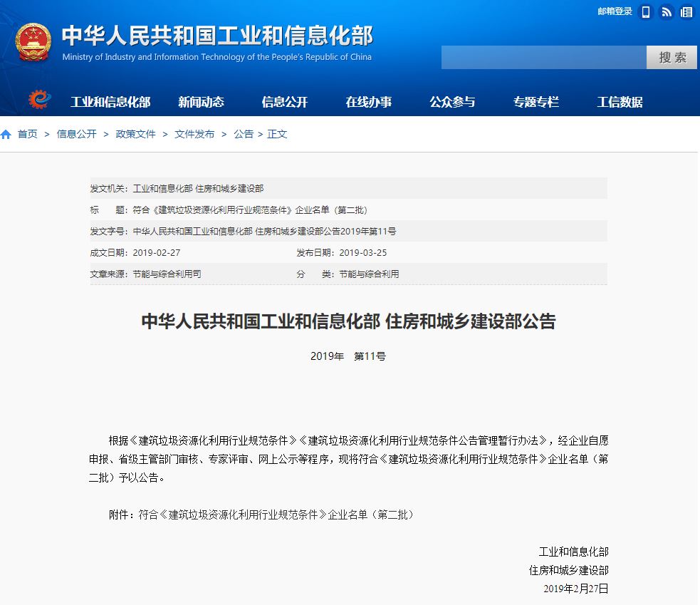Open 专题专栏 navigation menu
This screenshot has width=700, height=605.
(536, 102)
